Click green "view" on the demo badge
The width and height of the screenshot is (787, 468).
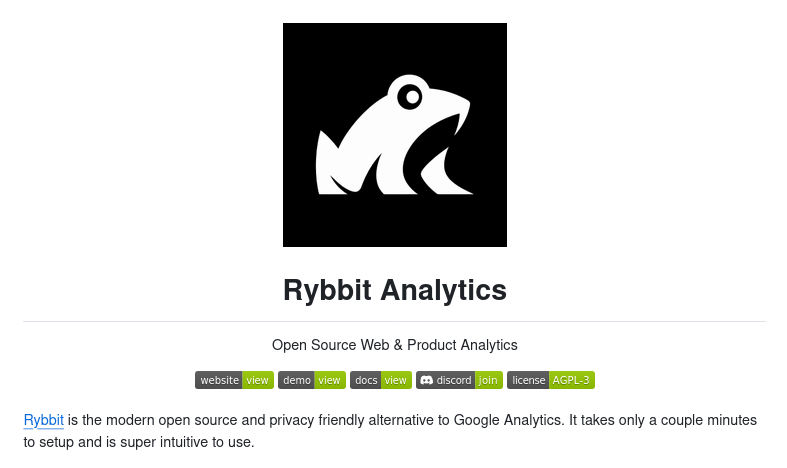(x=330, y=380)
